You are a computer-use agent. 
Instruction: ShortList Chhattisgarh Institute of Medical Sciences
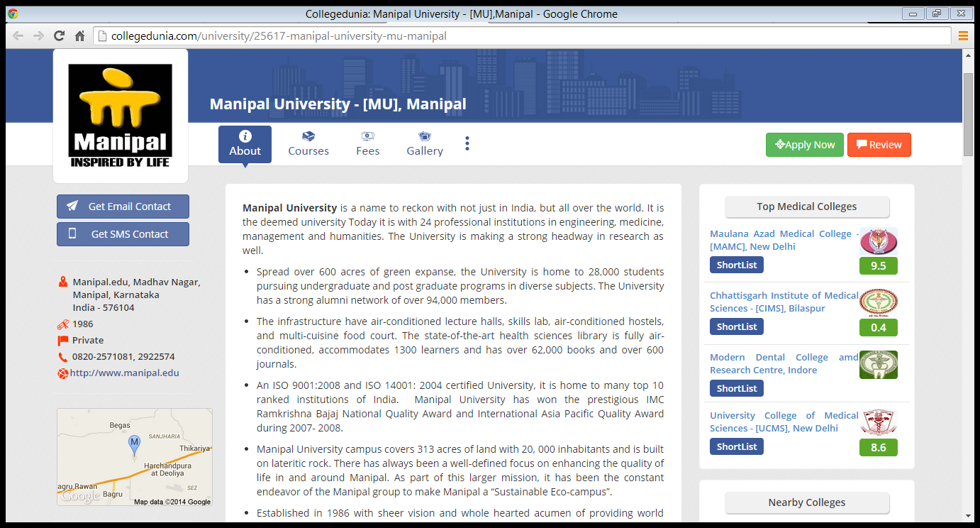click(736, 326)
